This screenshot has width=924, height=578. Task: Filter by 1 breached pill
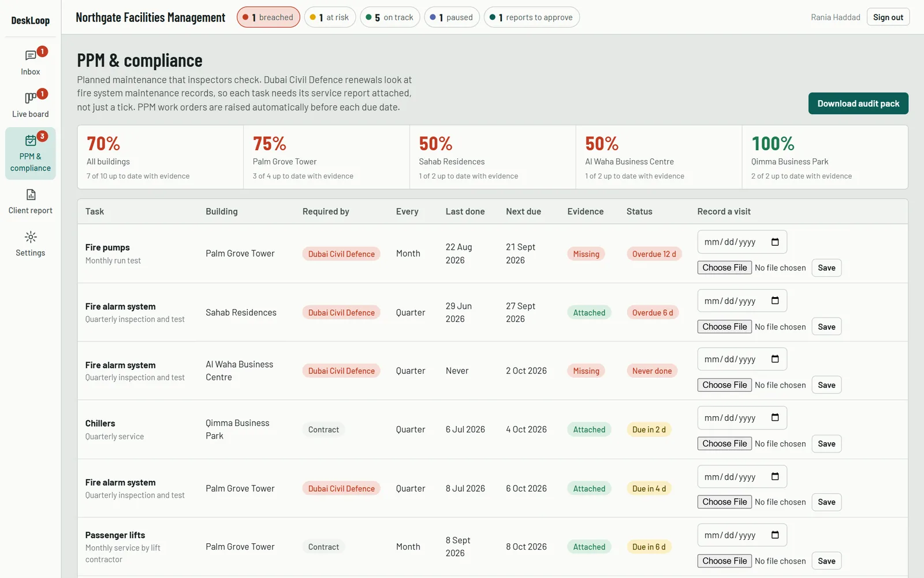[x=268, y=17]
